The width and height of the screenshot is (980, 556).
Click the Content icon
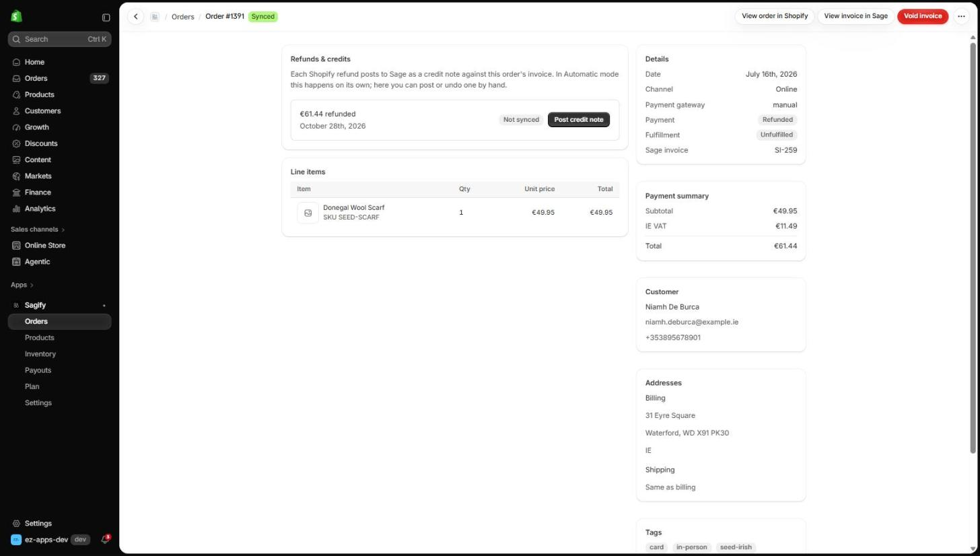pos(17,160)
